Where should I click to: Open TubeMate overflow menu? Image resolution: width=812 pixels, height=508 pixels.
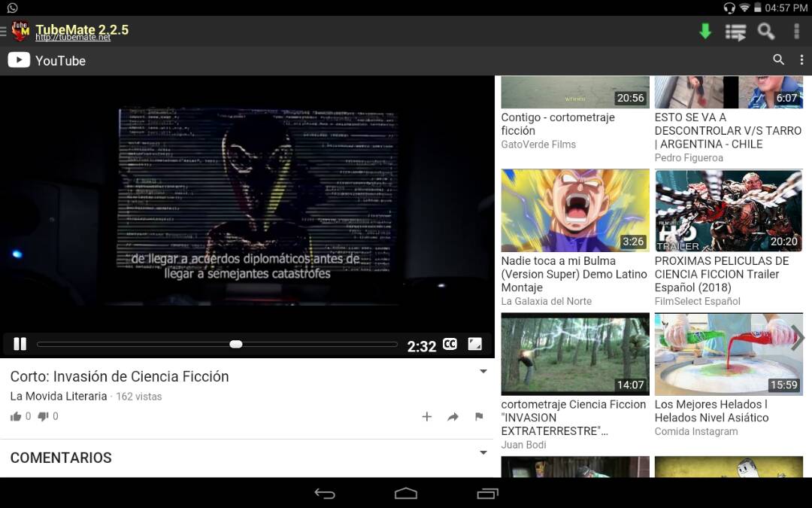tap(796, 31)
